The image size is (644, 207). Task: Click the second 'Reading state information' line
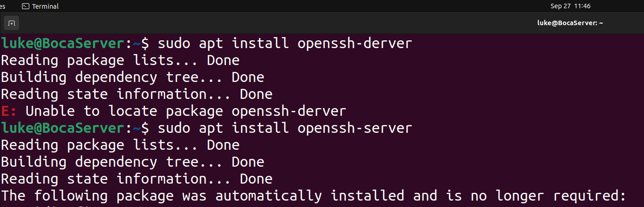pos(136,179)
